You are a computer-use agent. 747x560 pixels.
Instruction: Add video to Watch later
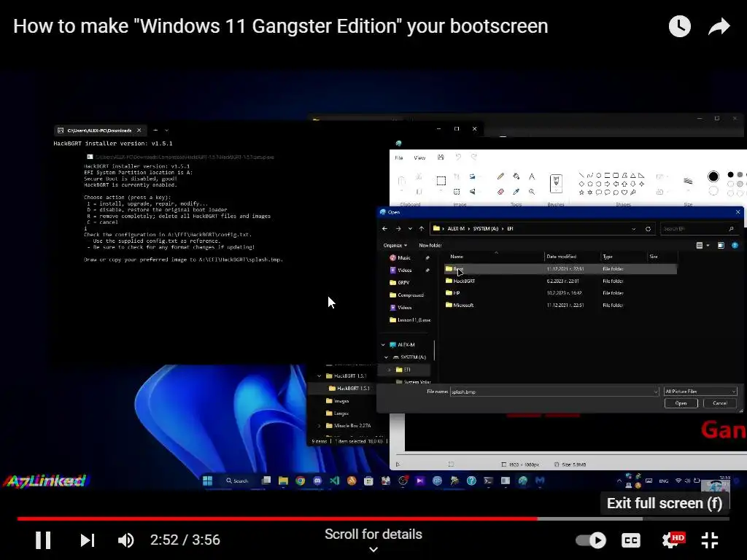[x=679, y=26]
